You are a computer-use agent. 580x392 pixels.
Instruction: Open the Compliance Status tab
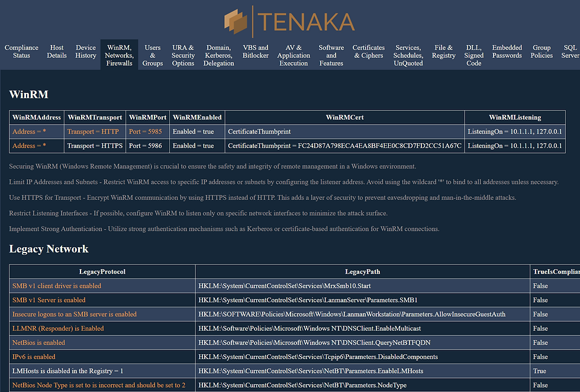click(x=21, y=51)
